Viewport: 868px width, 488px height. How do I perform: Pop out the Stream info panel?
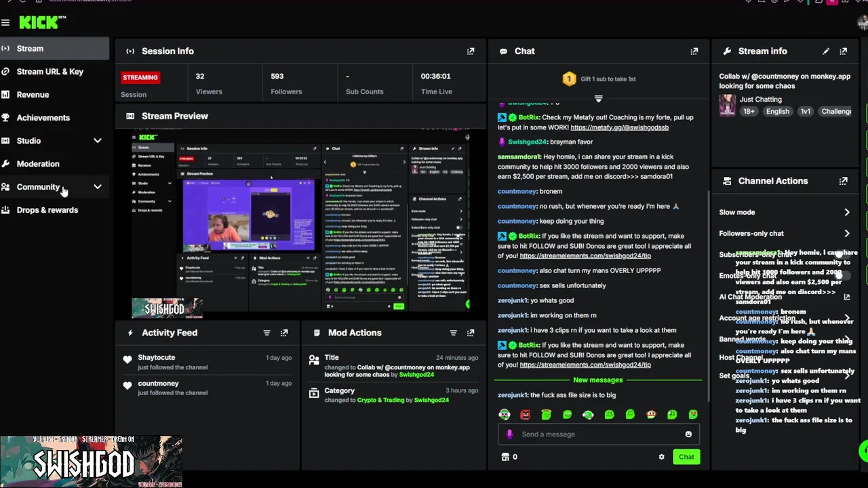click(x=844, y=52)
